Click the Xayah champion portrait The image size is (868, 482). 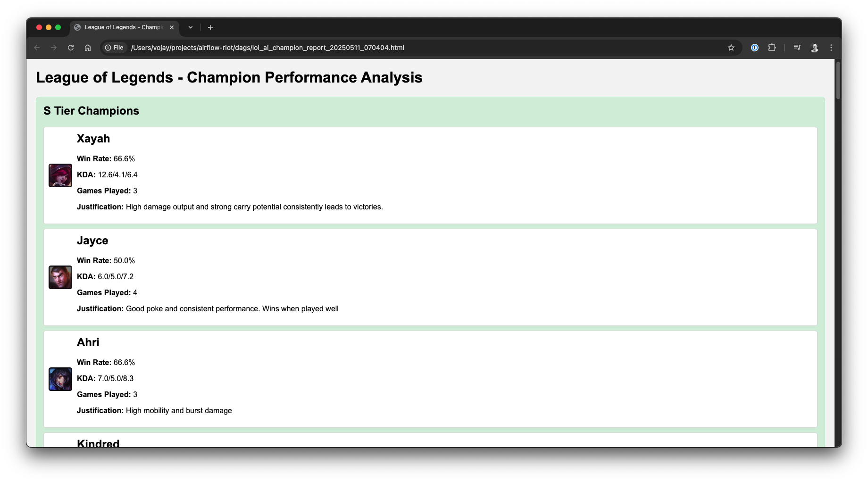60,175
